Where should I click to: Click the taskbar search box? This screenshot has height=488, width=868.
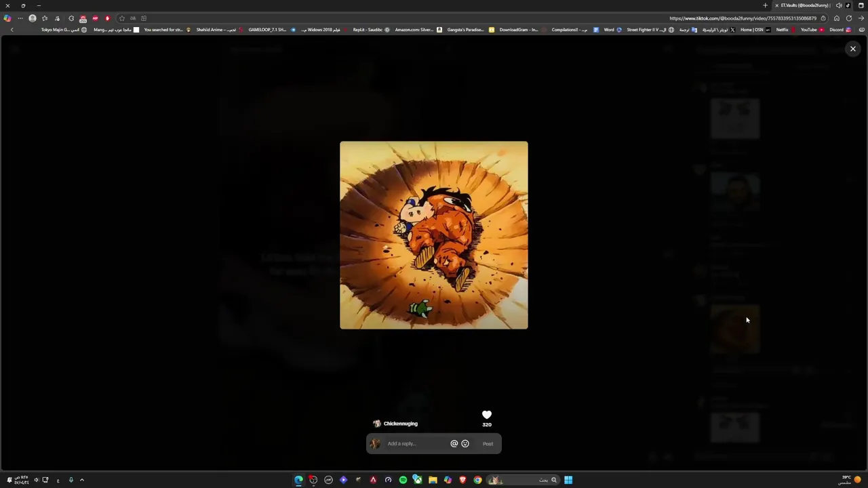tap(524, 480)
